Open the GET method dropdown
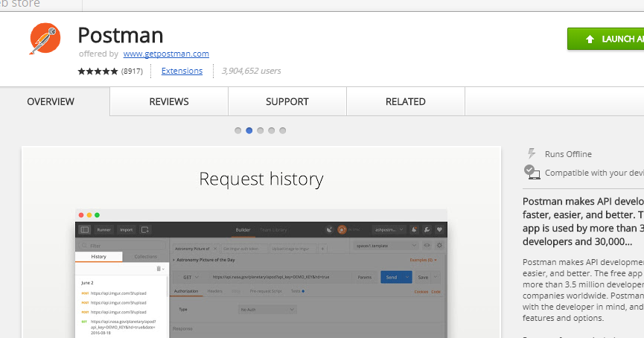Image resolution: width=644 pixels, height=338 pixels. pyautogui.click(x=191, y=277)
